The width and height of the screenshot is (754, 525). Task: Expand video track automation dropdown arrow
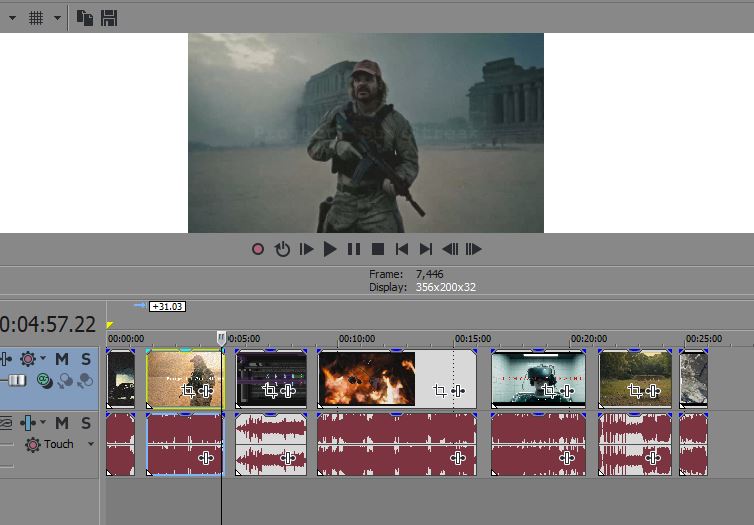point(43,358)
